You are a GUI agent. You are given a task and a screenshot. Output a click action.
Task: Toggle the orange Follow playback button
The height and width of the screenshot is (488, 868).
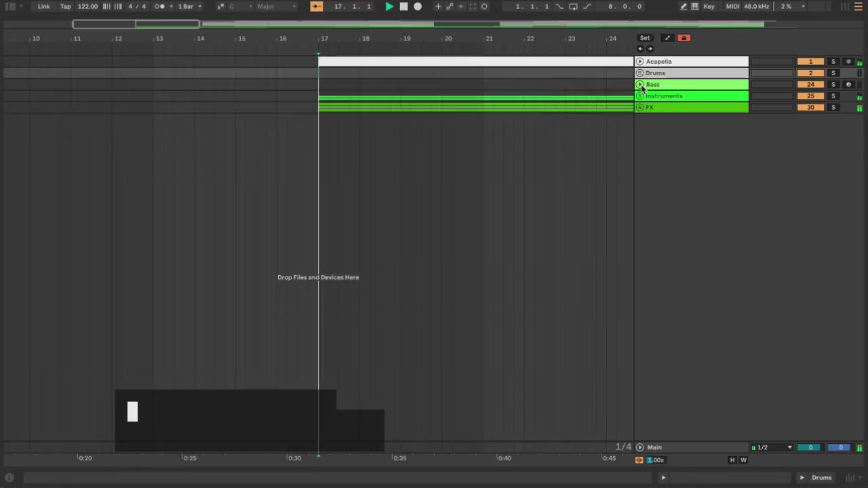pos(317,7)
